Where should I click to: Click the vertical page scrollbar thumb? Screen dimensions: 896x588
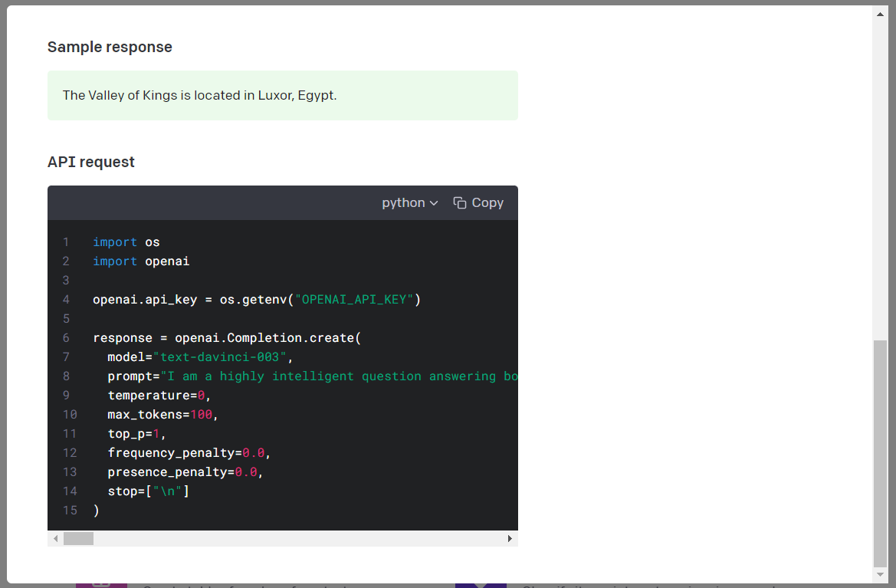pyautogui.click(x=880, y=453)
